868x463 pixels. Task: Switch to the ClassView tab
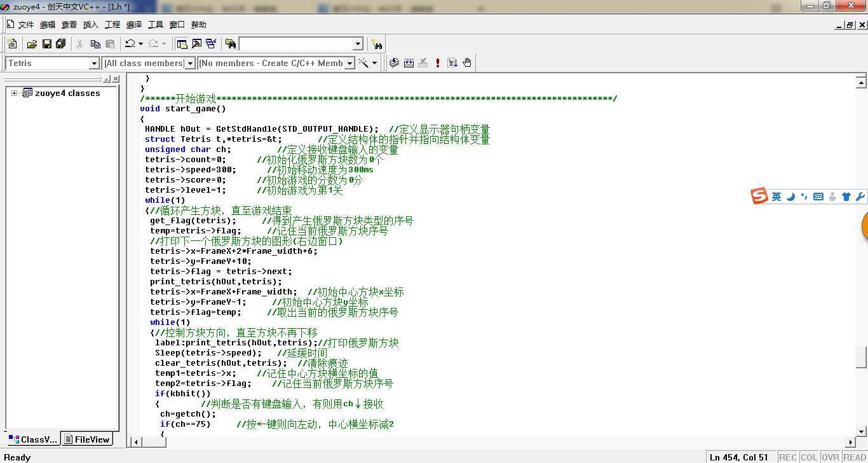(33, 439)
